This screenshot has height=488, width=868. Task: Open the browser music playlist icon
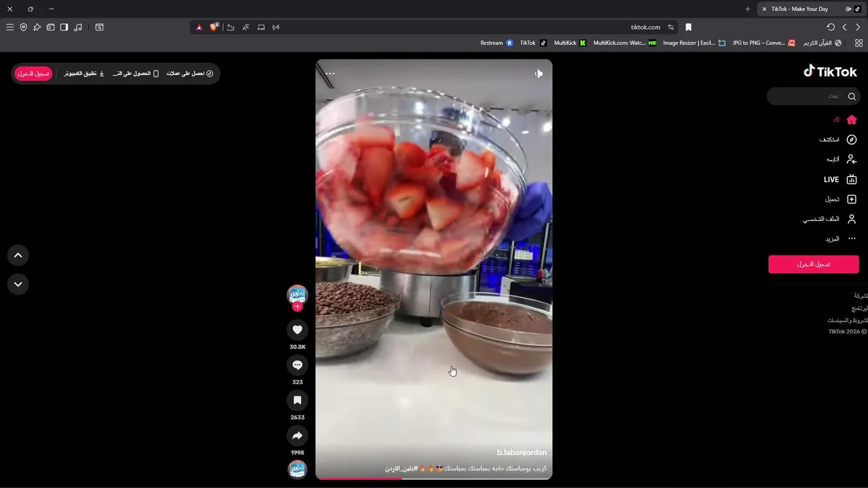point(78,27)
